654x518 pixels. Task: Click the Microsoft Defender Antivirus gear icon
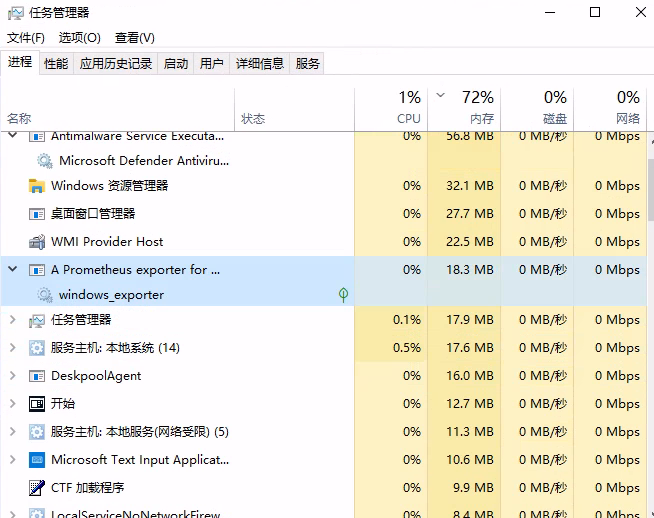pos(44,160)
